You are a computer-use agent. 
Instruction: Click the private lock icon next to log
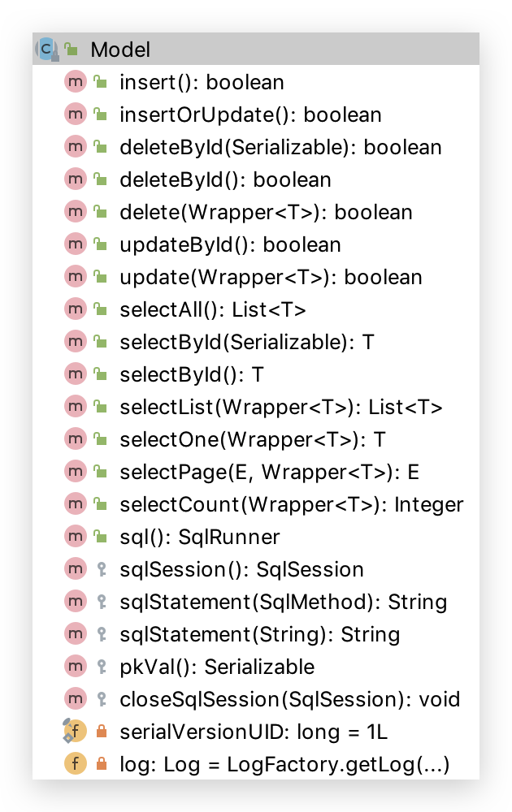coord(101,764)
